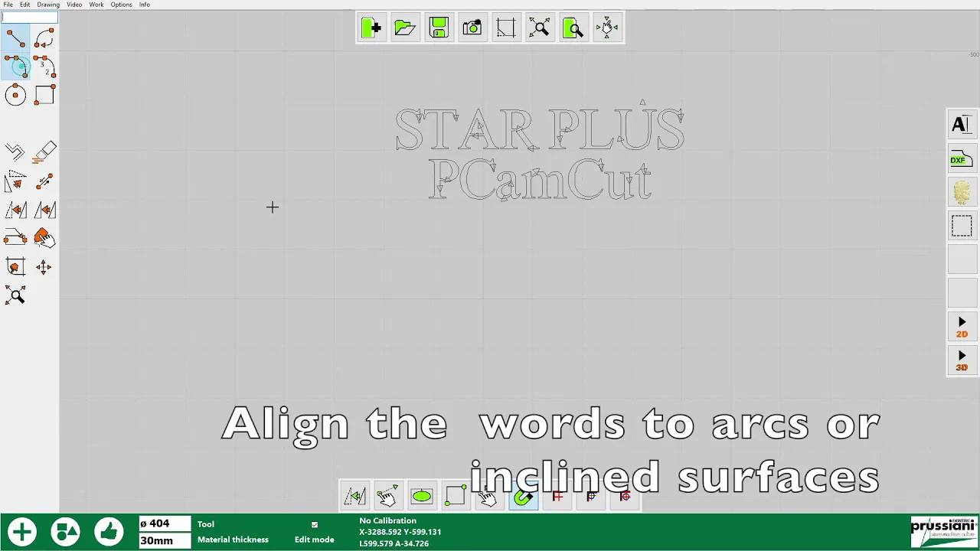Click the bottom toolbar green-corner rectangle icon
Screen dimensions: 980x551
point(456,497)
